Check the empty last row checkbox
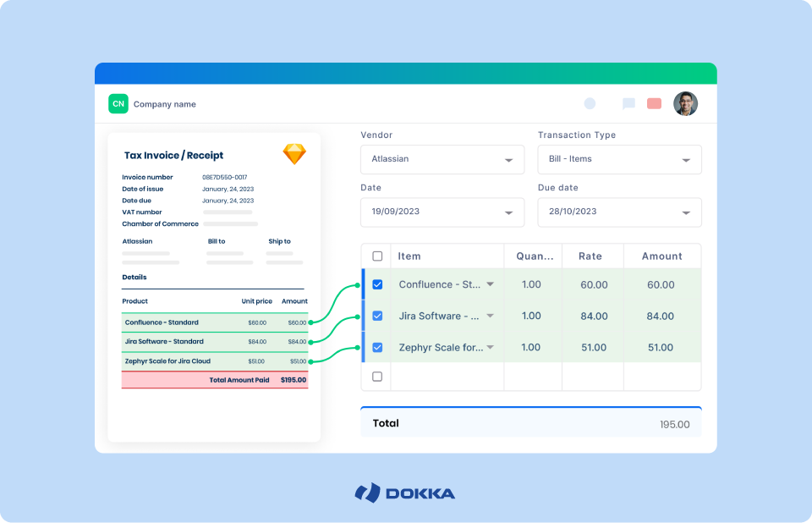The image size is (812, 523). click(377, 377)
